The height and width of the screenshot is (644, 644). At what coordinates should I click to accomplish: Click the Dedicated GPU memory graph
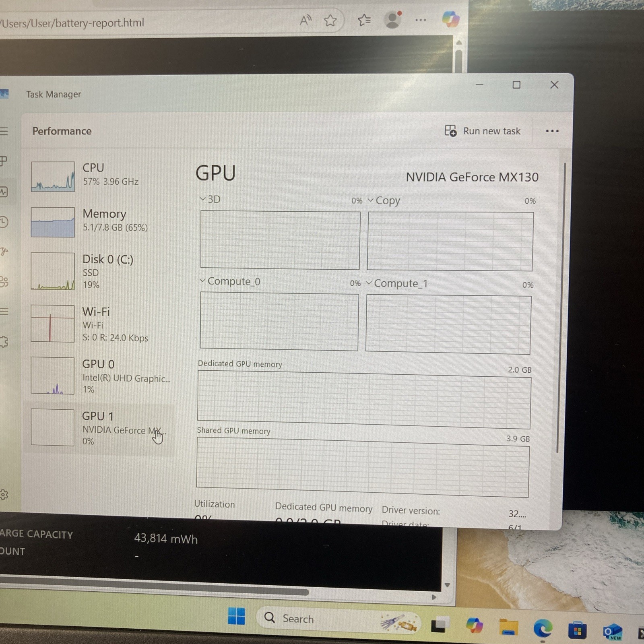pos(364,400)
